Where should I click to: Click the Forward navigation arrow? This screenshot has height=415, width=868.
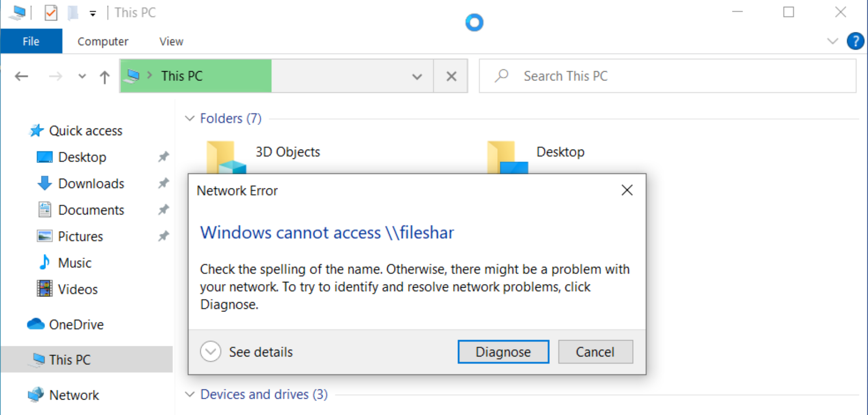click(55, 76)
